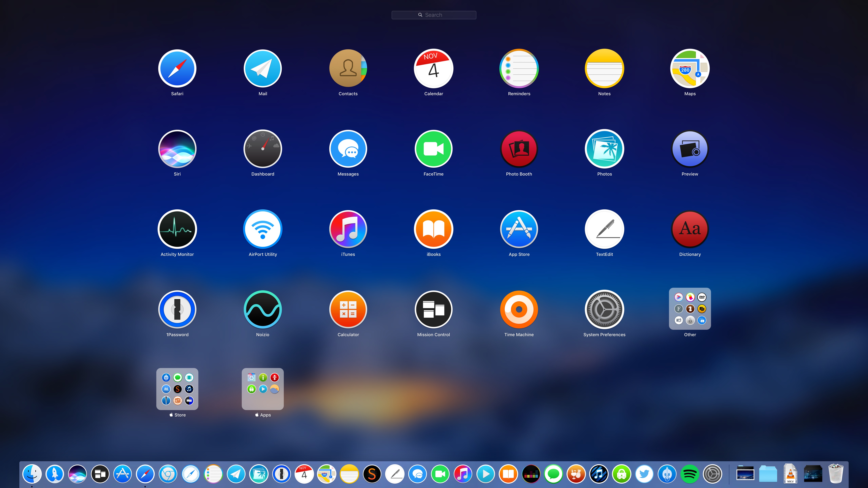Open the Photo Booth app
The image size is (868, 488).
[x=519, y=149]
